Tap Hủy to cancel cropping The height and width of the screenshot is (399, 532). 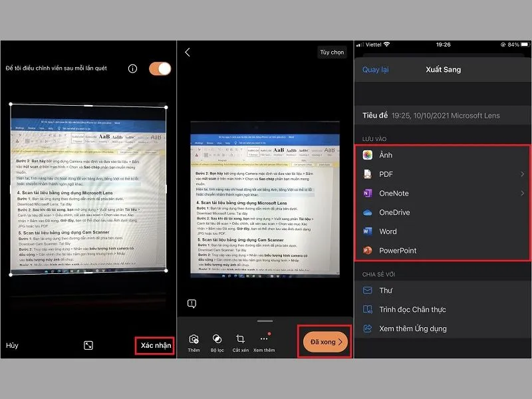coord(12,345)
